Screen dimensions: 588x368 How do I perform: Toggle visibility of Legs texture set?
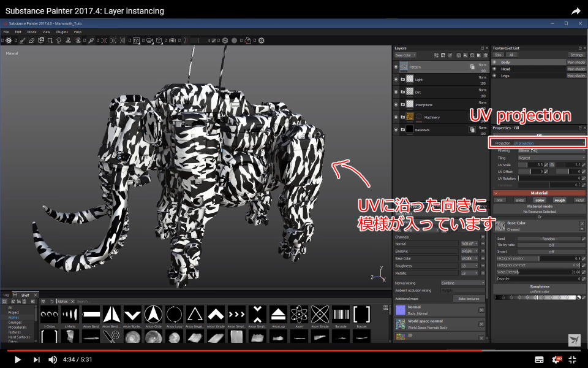click(x=494, y=75)
